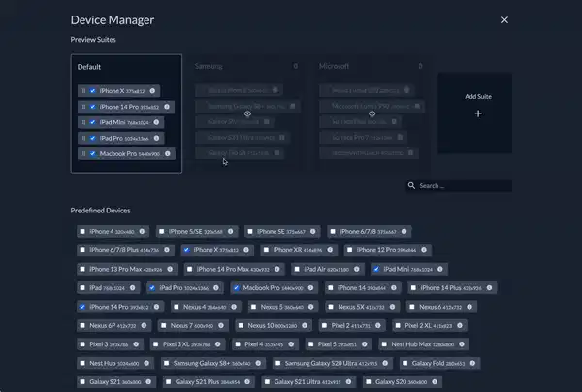The height and width of the screenshot is (392, 582).
Task: Click drag handle of Macbook Pro in Default suite
Action: (83, 153)
